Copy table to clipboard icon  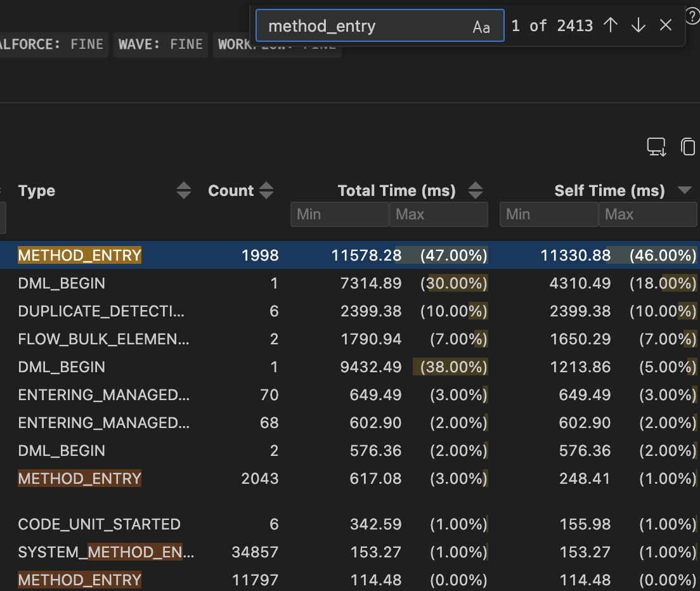(x=688, y=147)
